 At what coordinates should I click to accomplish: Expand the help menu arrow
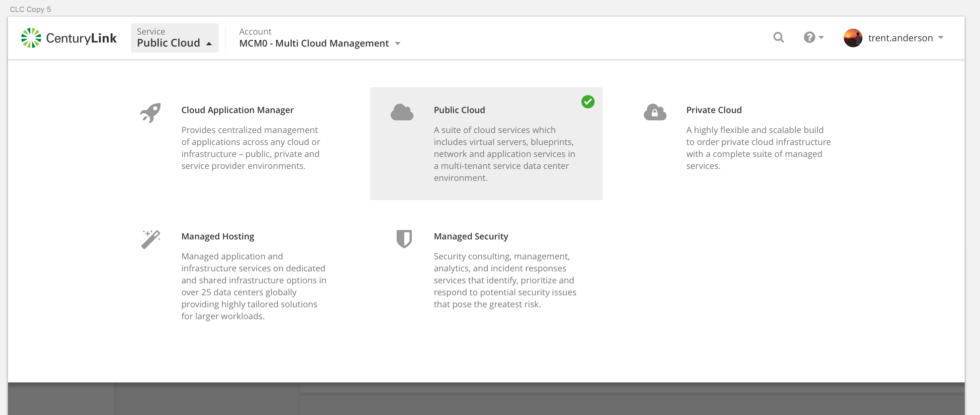coord(821,37)
